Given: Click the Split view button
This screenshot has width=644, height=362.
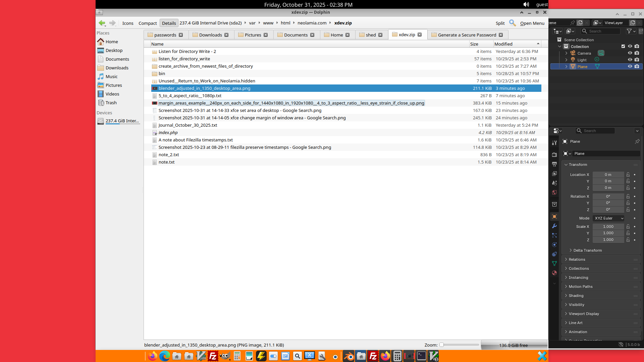Looking at the screenshot, I should coord(500,23).
